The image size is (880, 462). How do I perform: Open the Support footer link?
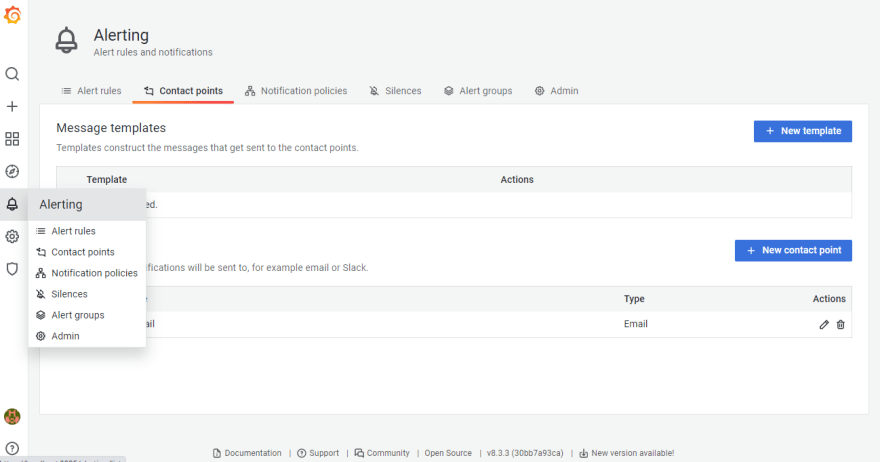tap(318, 453)
